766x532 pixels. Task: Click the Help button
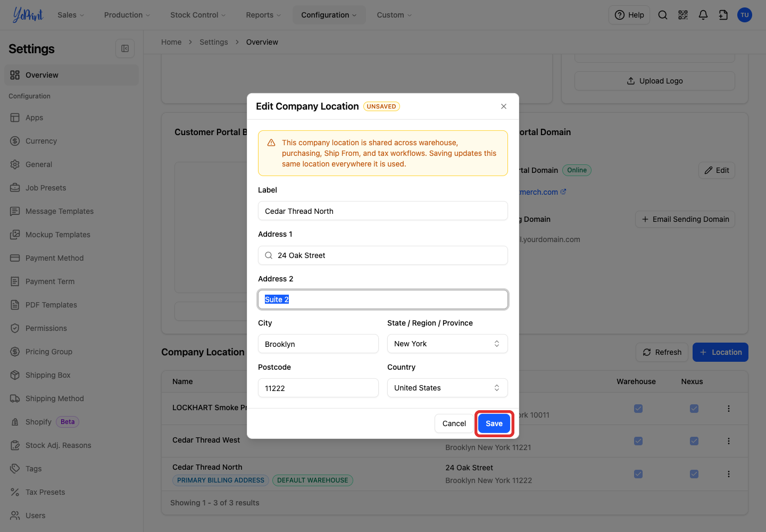(629, 15)
